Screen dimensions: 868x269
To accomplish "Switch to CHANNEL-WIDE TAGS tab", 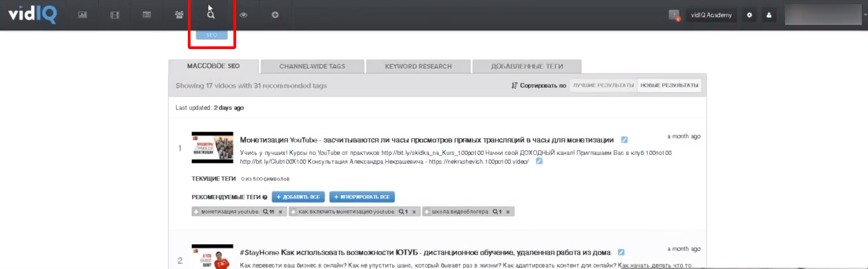I will pyautogui.click(x=312, y=66).
